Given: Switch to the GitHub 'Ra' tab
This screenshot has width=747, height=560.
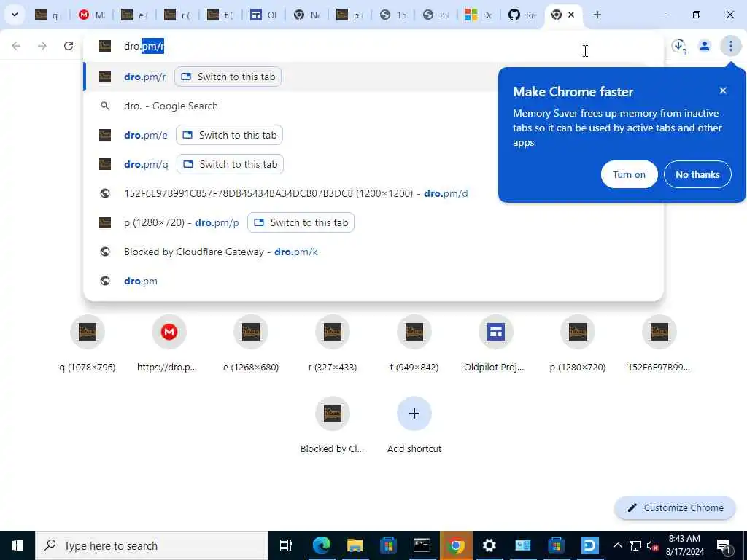Looking at the screenshot, I should (521, 15).
